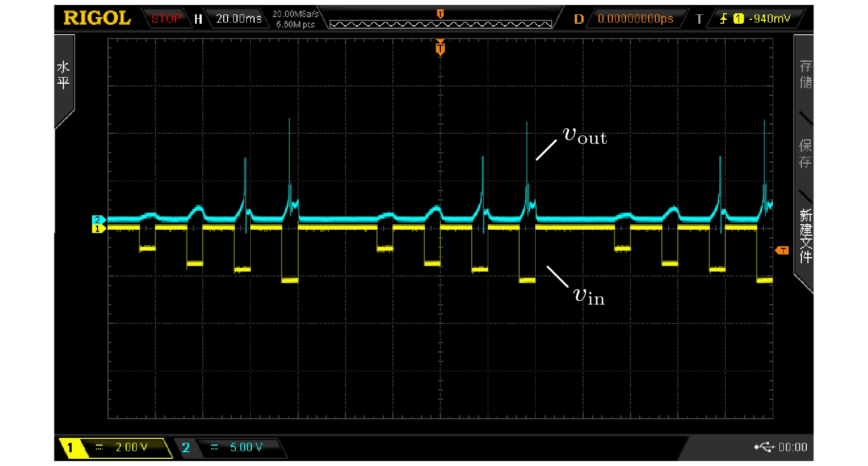Image resolution: width=868 pixels, height=466 pixels.
Task: Click the RIGOL logo
Action: pyautogui.click(x=97, y=18)
